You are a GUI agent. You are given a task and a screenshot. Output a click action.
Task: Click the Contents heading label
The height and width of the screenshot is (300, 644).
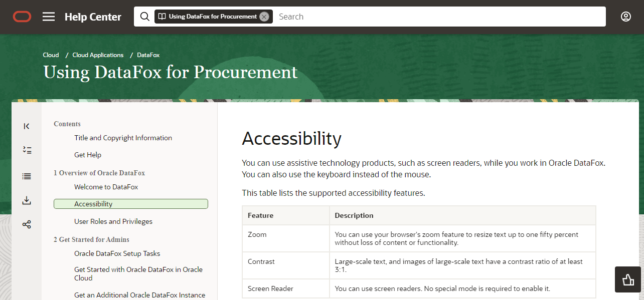(67, 124)
